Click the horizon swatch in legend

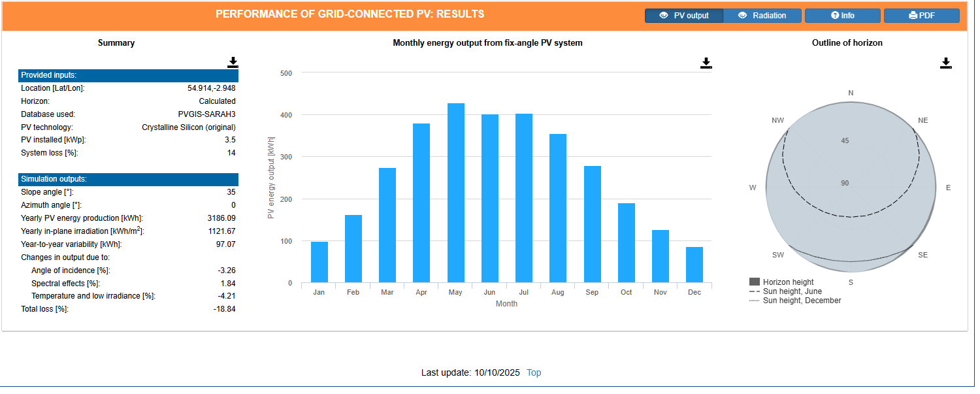click(x=755, y=282)
